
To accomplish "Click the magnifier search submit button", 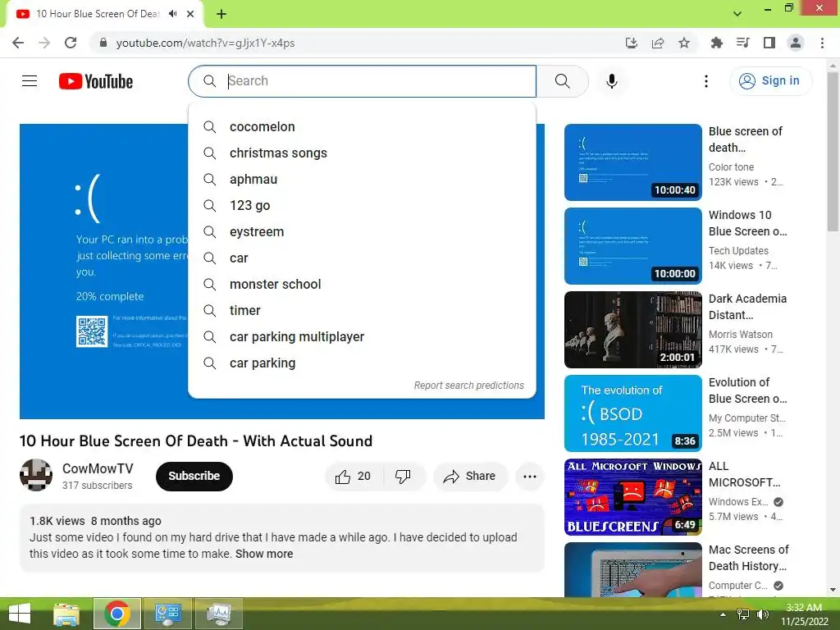I will pos(562,81).
